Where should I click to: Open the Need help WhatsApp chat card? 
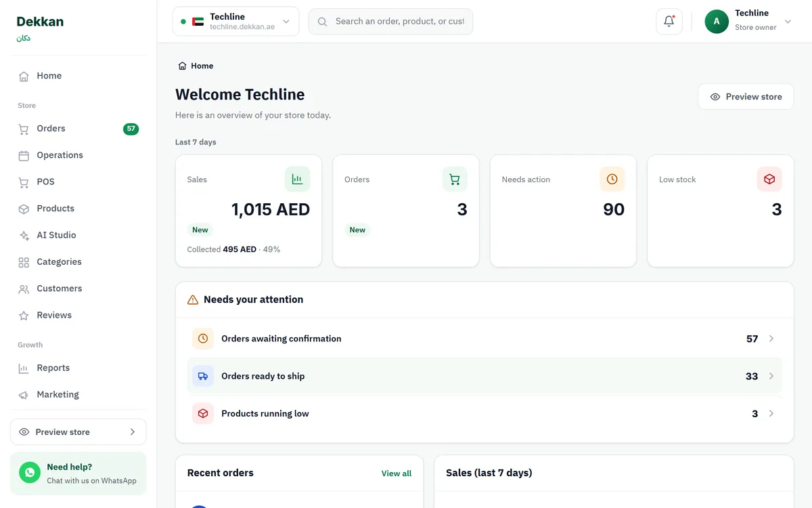click(78, 473)
